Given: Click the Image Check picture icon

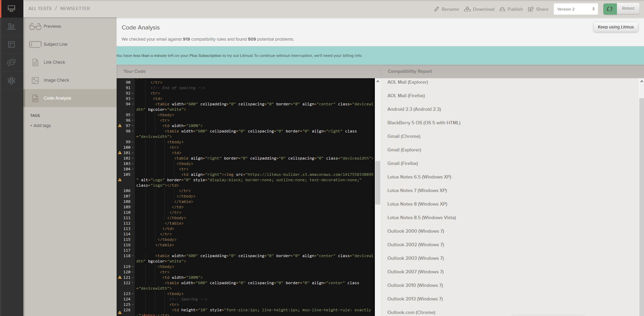Looking at the screenshot, I should point(35,80).
